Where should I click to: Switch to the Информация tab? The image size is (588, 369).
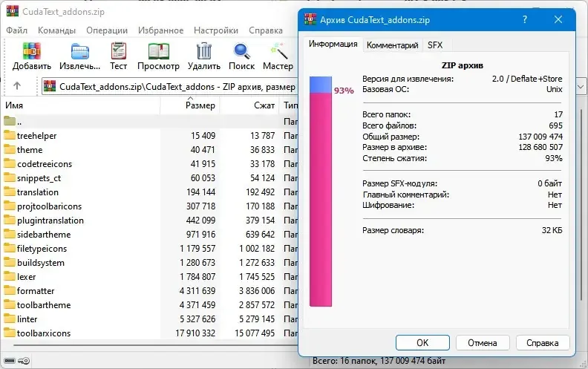point(333,45)
